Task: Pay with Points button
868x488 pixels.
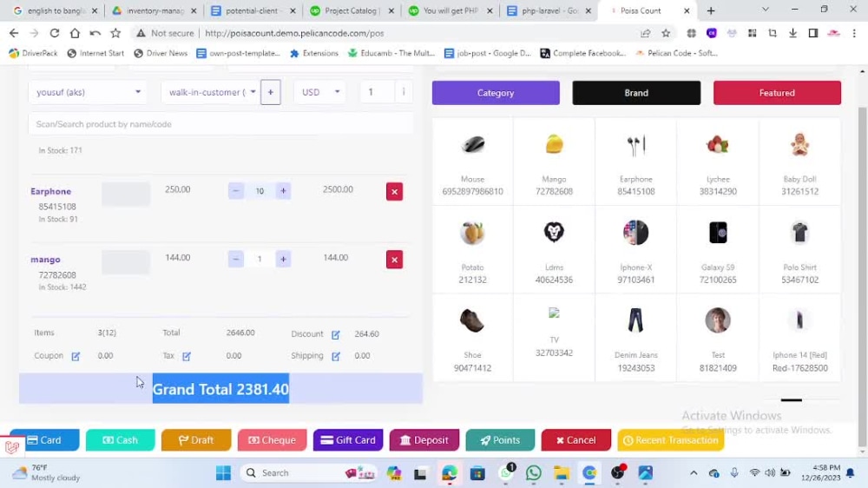Action: (500, 440)
